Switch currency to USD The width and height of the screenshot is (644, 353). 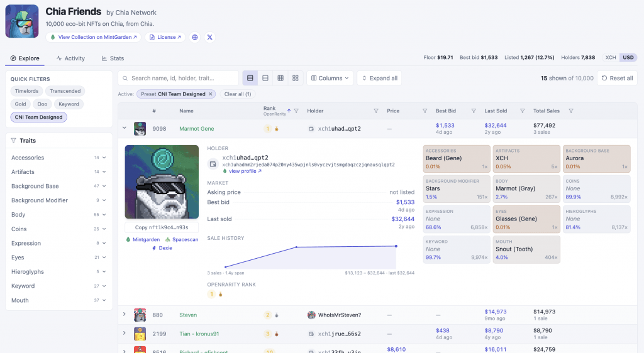pyautogui.click(x=628, y=57)
